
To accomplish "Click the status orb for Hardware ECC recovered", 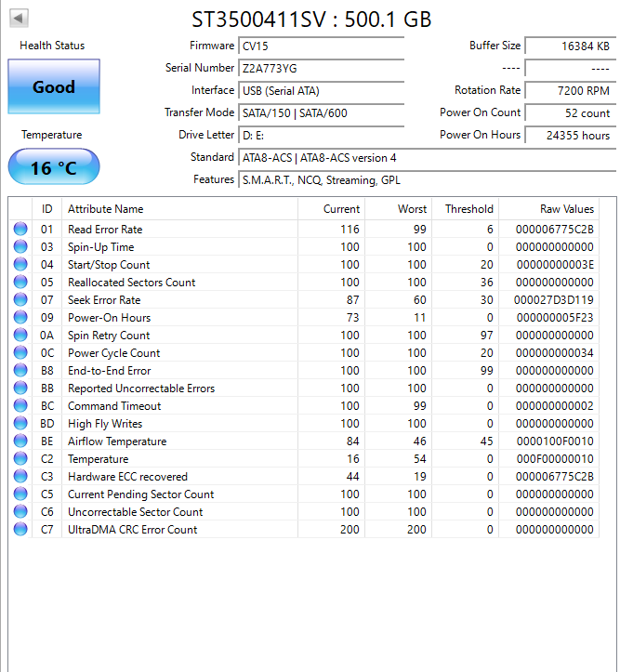I will click(x=20, y=476).
